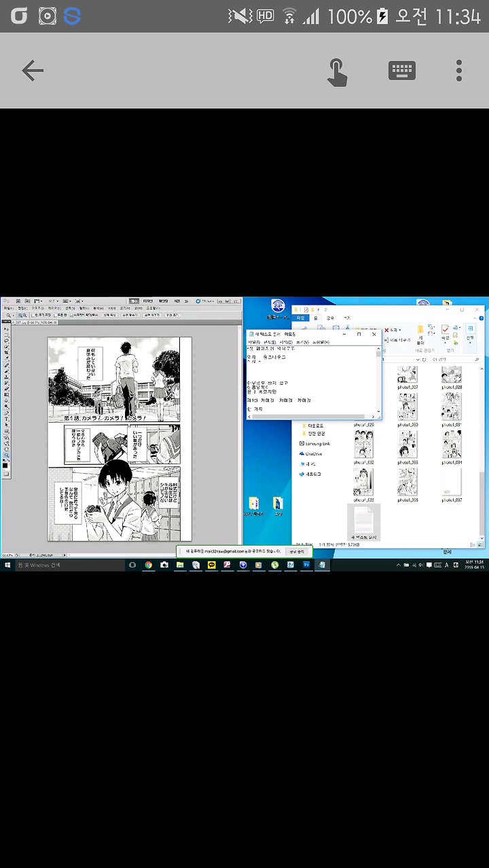
Task: Select Photoshop Crop tool
Action: click(6, 352)
